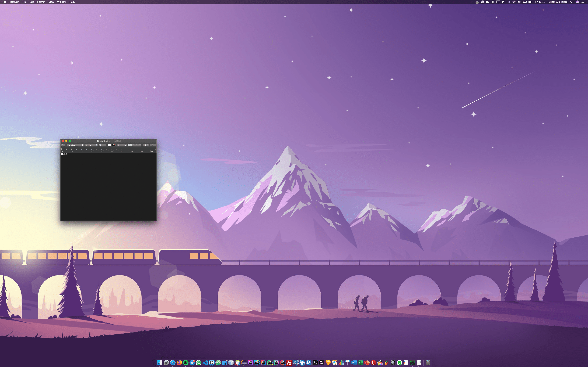
Task: Open the list bullets and numbering dropdown
Action: point(153,145)
